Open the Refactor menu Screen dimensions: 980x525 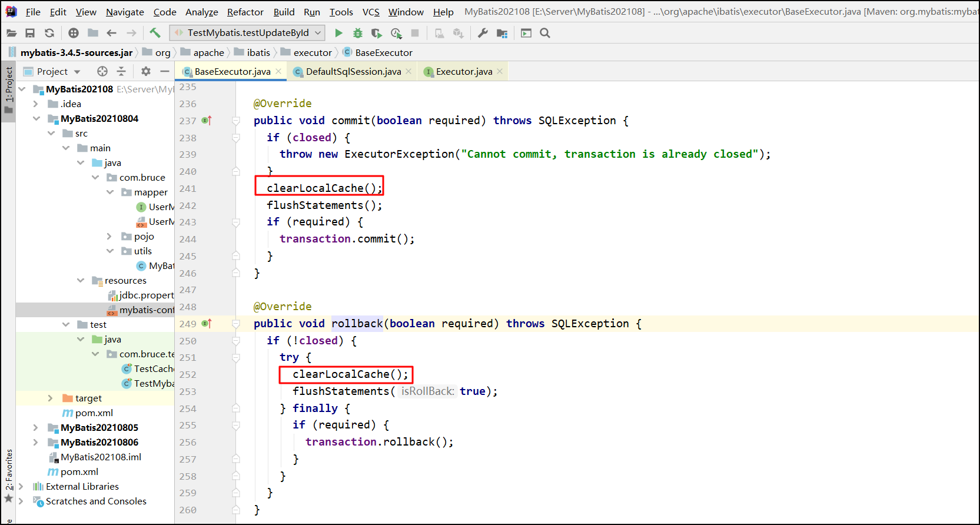point(245,12)
